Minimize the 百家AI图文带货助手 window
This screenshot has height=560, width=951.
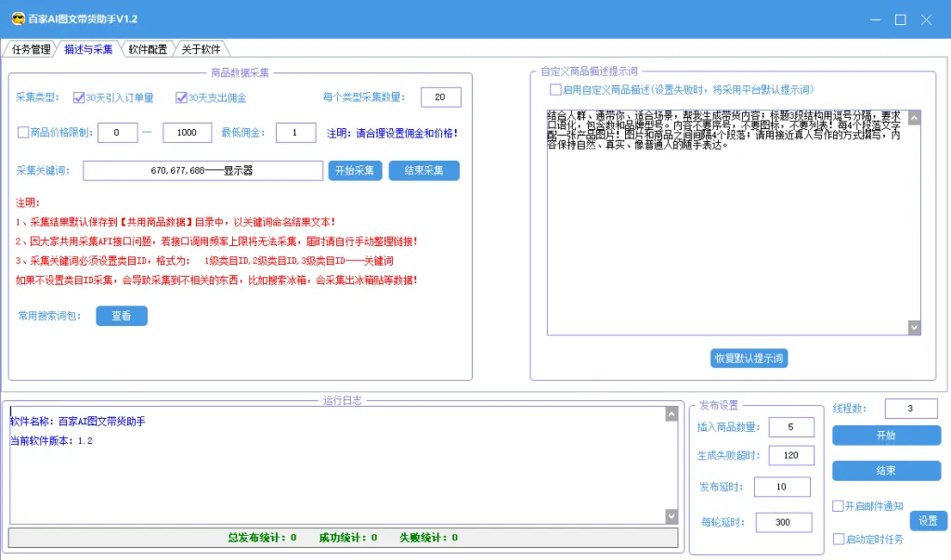coord(875,20)
